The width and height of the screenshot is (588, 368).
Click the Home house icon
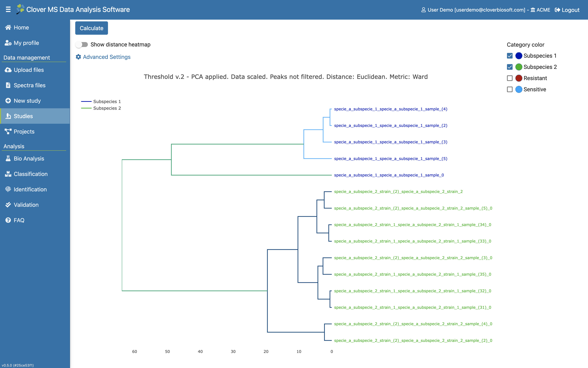[x=8, y=27]
